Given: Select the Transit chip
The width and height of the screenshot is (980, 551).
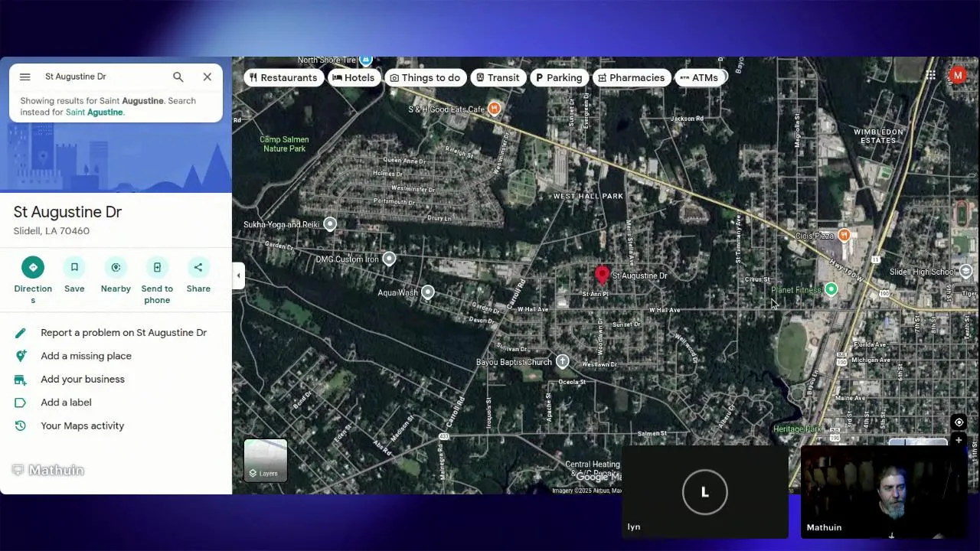Looking at the screenshot, I should coord(498,77).
